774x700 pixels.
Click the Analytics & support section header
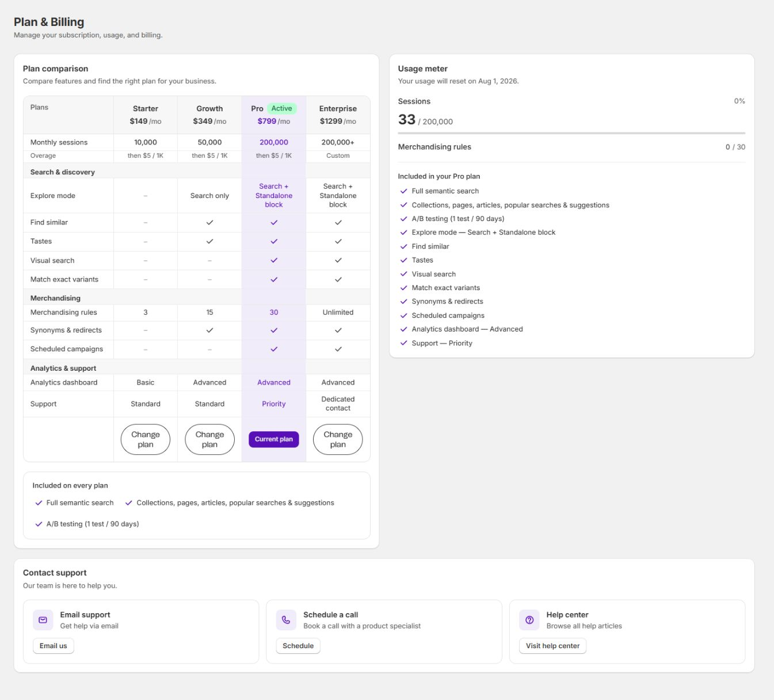click(x=63, y=368)
